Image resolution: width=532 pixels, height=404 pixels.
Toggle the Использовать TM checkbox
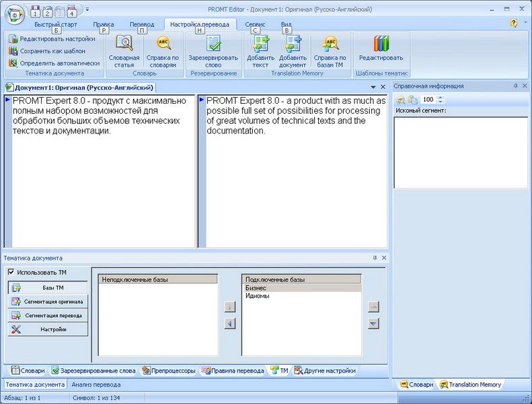point(11,272)
